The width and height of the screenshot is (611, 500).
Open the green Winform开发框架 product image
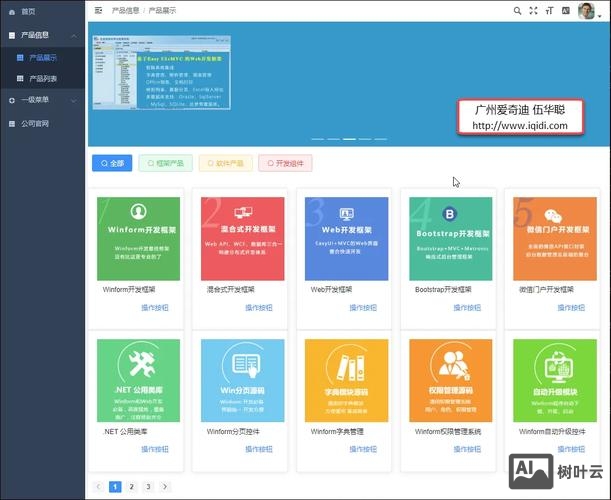[x=138, y=239]
